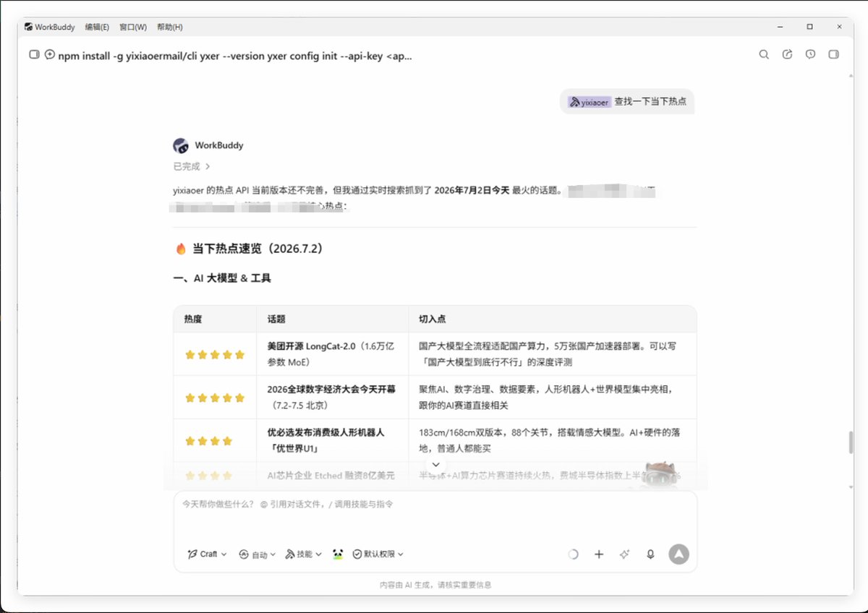
Task: Start a new chat with plus bubble icon
Action: click(x=50, y=54)
